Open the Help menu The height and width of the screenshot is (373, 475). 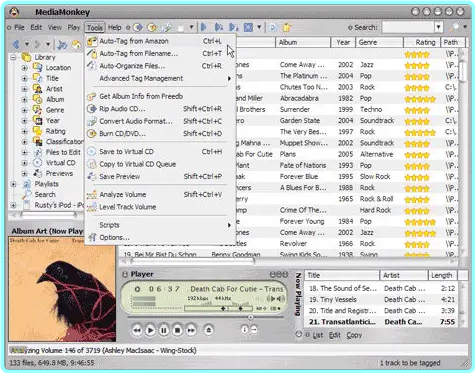[114, 27]
